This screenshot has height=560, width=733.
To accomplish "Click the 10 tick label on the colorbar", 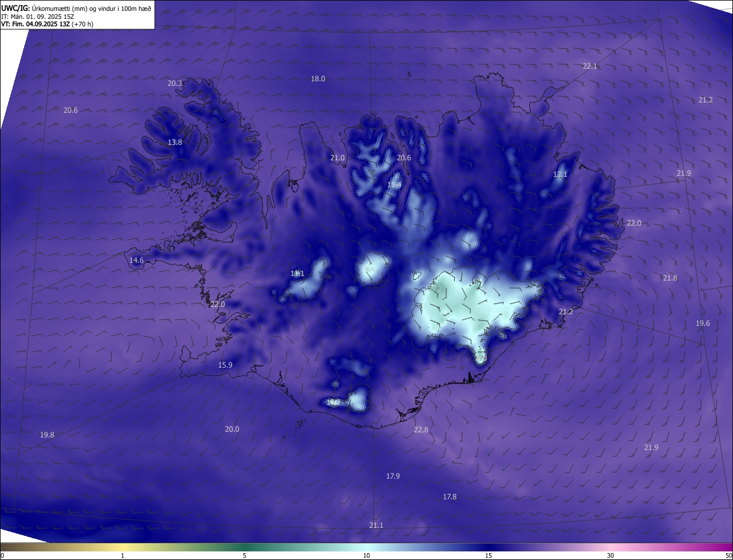I will [x=366, y=556].
